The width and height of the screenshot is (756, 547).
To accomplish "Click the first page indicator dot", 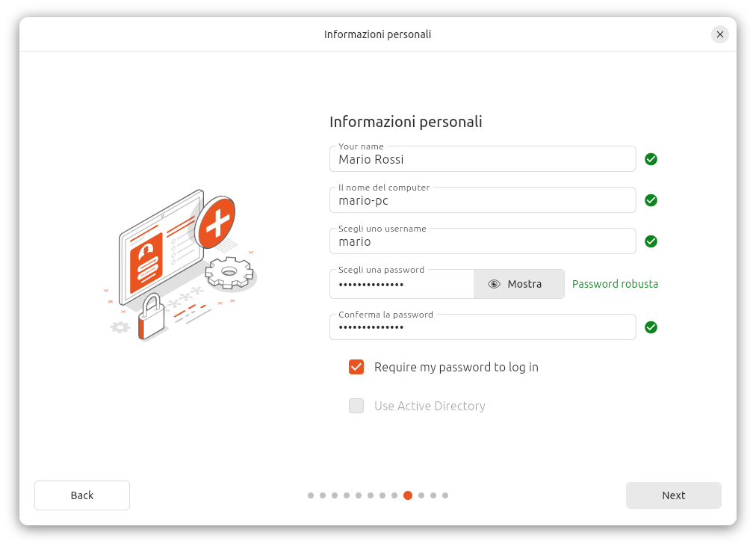I will click(311, 495).
